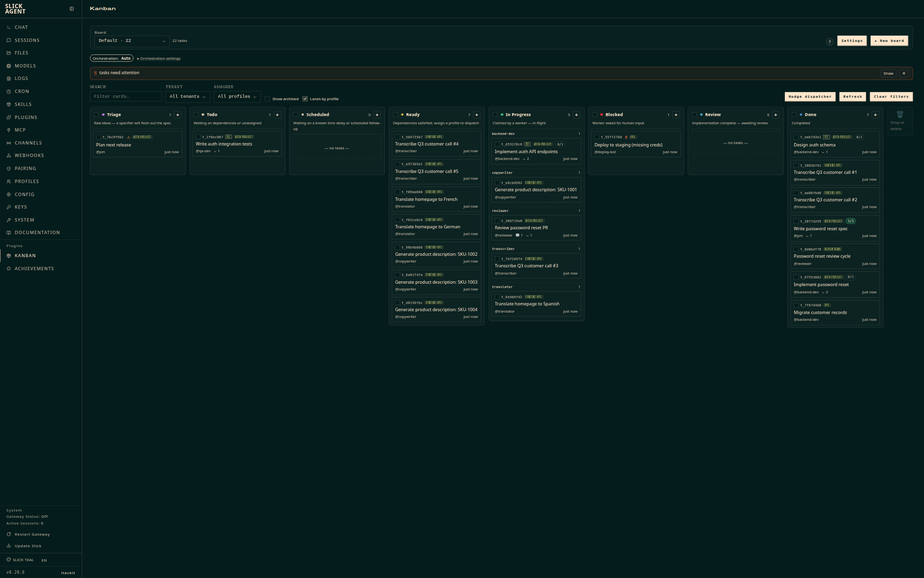The width and height of the screenshot is (924, 578).
Task: Check the Plan next release card
Action: tap(99, 137)
